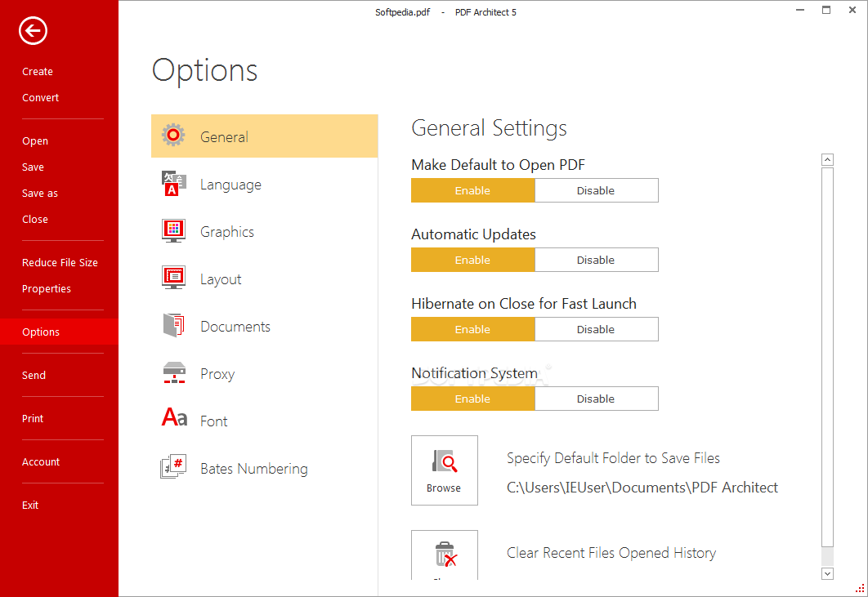The image size is (868, 597).
Task: Click the back arrow circle icon
Action: click(33, 30)
